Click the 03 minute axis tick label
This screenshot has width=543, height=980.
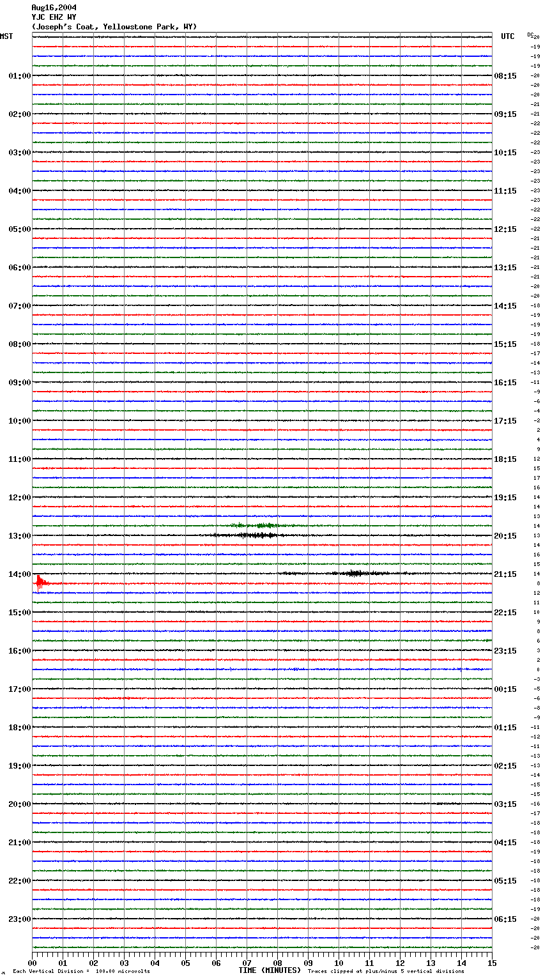click(124, 963)
